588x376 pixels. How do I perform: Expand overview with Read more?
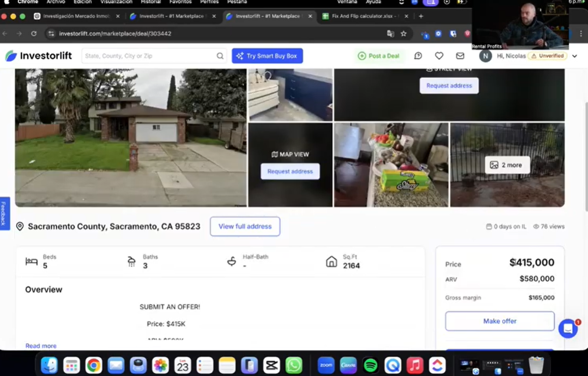[x=41, y=346]
